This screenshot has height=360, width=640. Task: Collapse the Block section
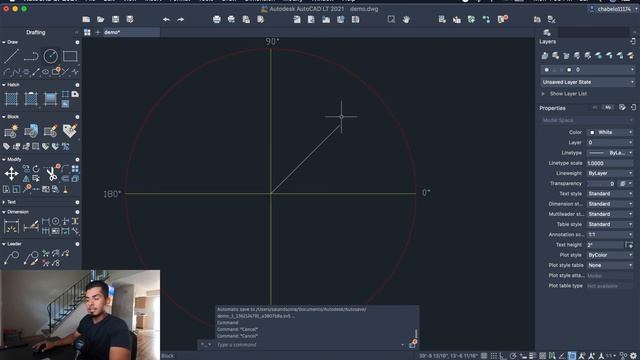point(4,117)
